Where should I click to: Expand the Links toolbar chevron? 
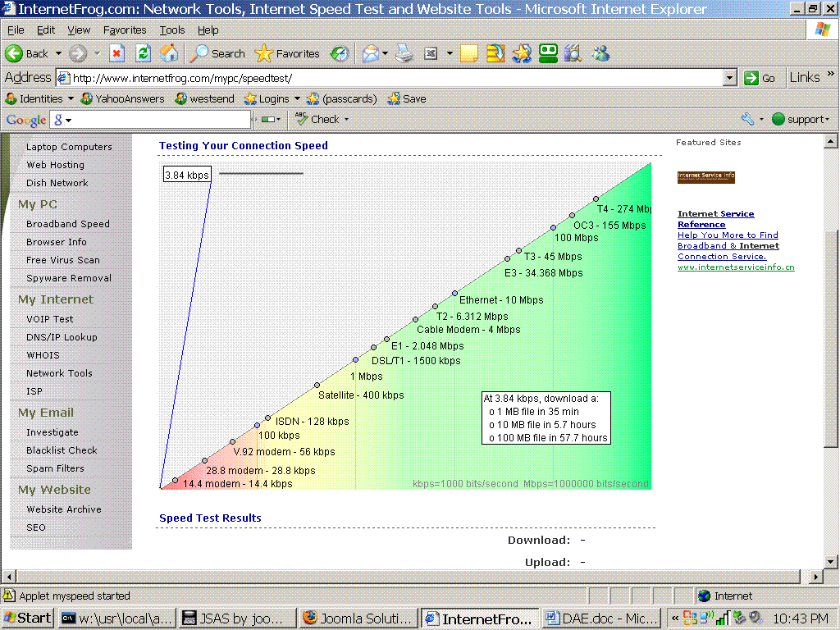(x=830, y=74)
